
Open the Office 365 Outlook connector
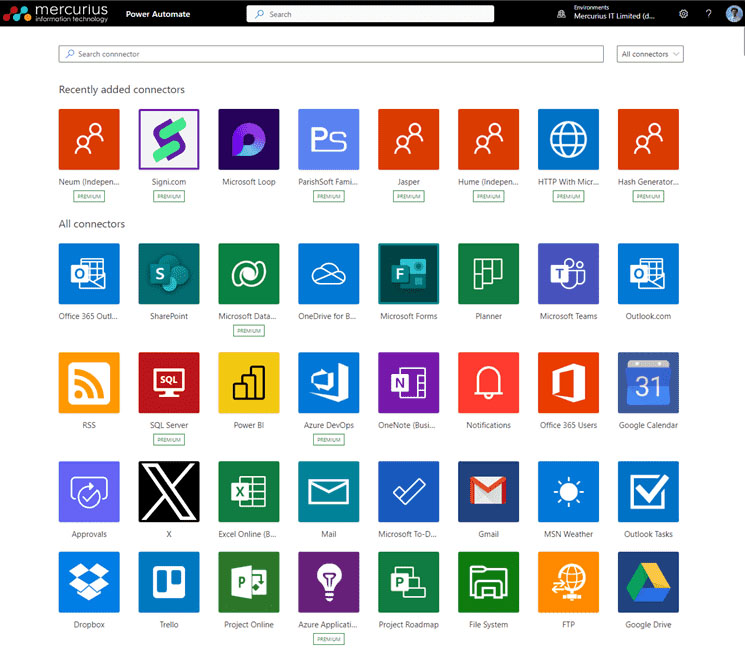pos(89,274)
